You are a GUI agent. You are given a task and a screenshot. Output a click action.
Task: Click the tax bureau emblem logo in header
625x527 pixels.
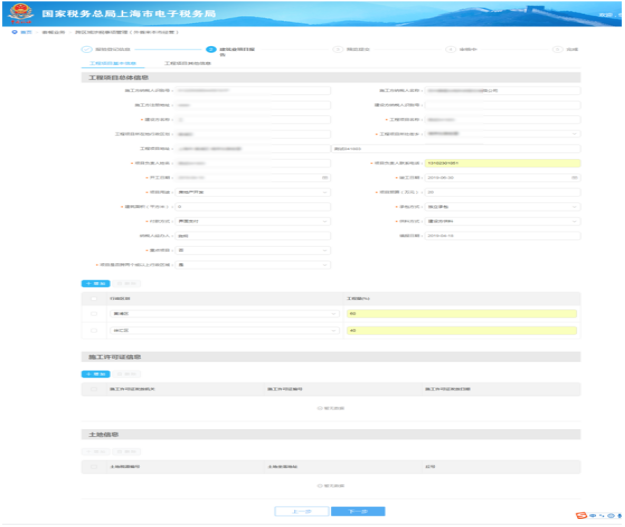[x=21, y=13]
